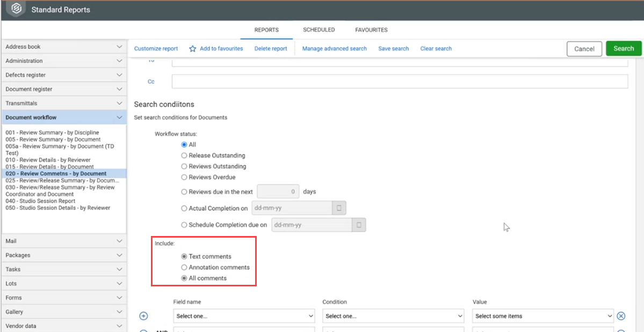The width and height of the screenshot is (644, 332).
Task: Open report 040 - Studio Session Report
Action: 40,201
